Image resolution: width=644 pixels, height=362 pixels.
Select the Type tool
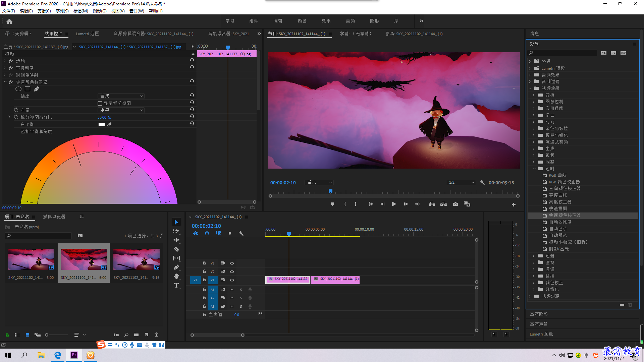(176, 285)
